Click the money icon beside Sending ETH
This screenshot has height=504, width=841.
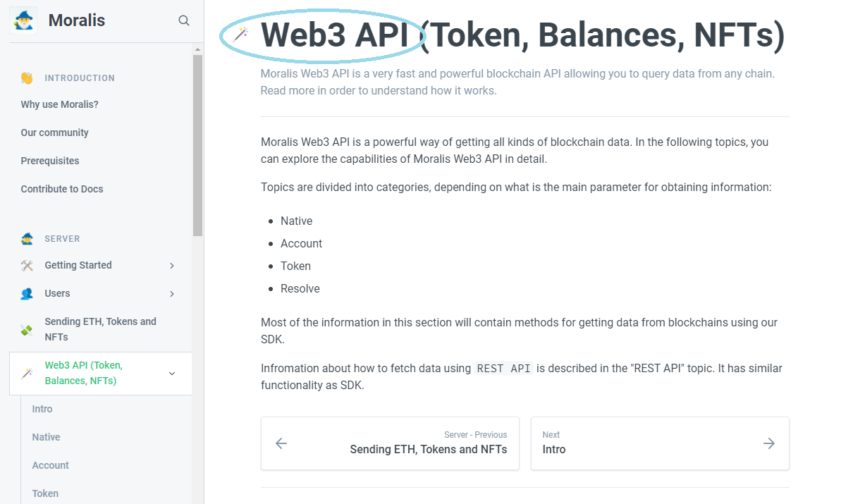tap(27, 330)
